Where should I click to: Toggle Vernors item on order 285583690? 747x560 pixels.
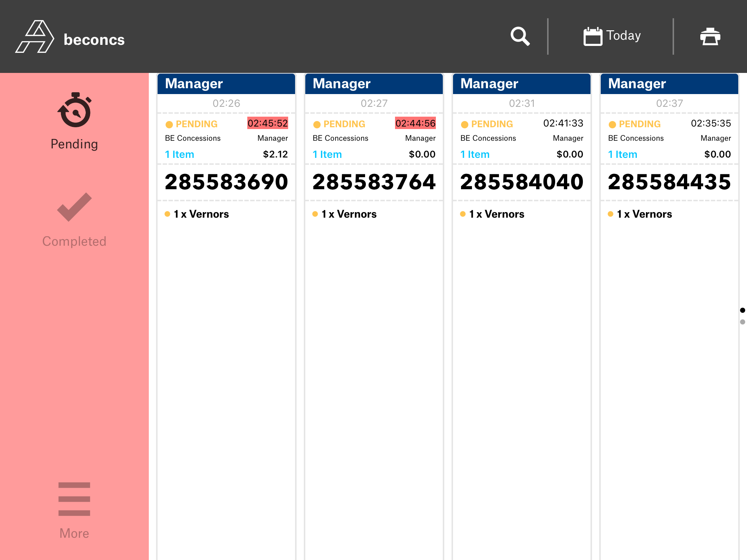(x=201, y=214)
